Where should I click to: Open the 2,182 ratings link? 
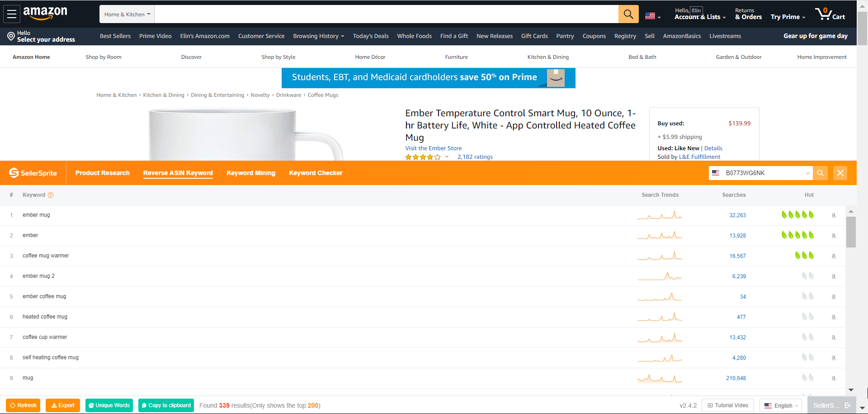click(475, 157)
